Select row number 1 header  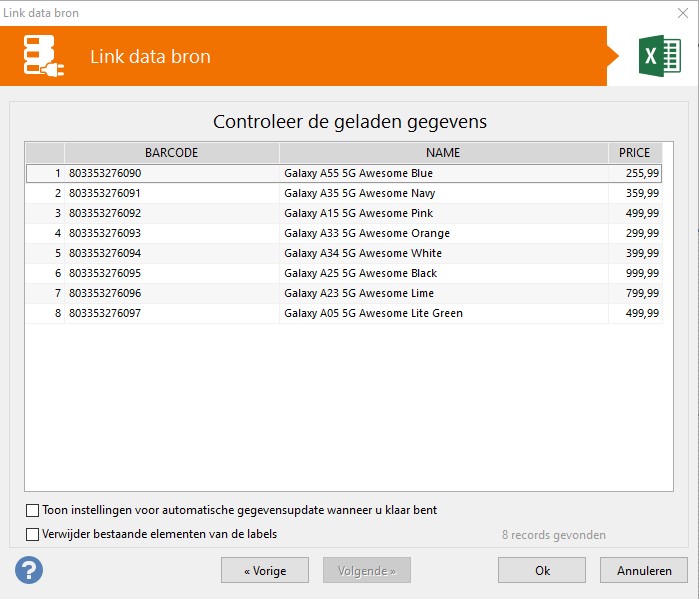45,173
